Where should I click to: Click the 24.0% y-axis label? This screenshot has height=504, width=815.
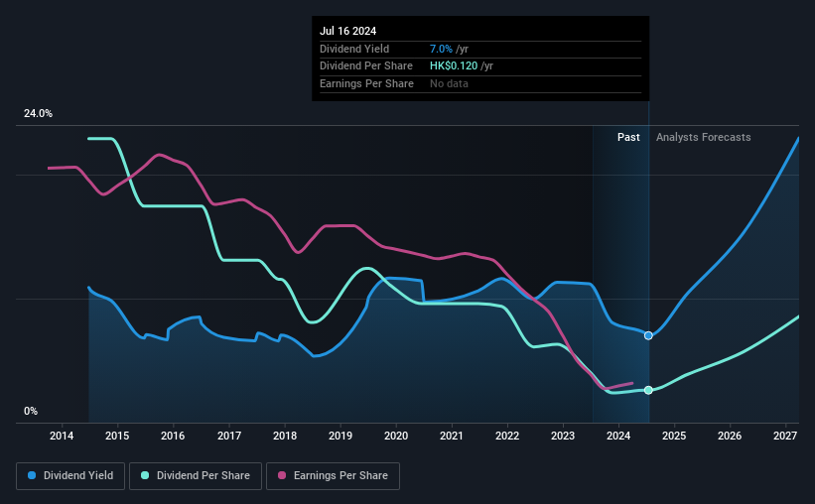coord(38,114)
